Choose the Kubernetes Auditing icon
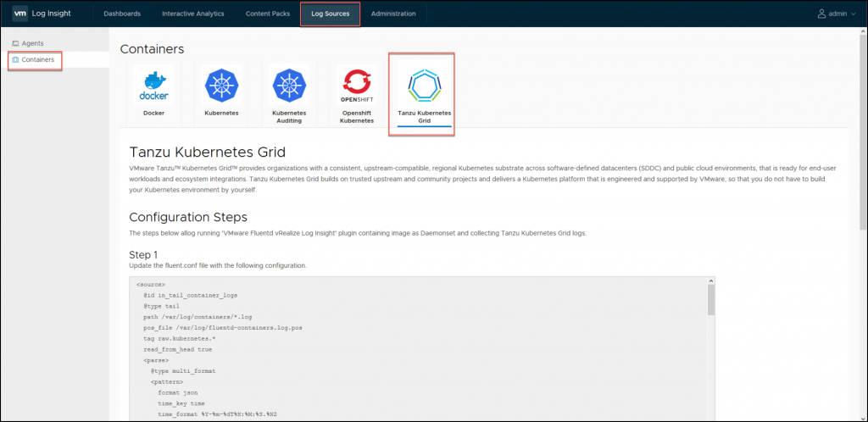 tap(289, 86)
